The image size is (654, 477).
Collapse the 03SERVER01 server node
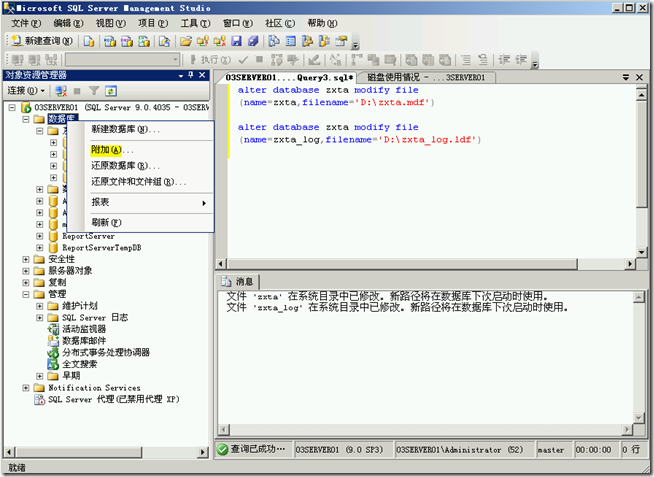click(12, 108)
